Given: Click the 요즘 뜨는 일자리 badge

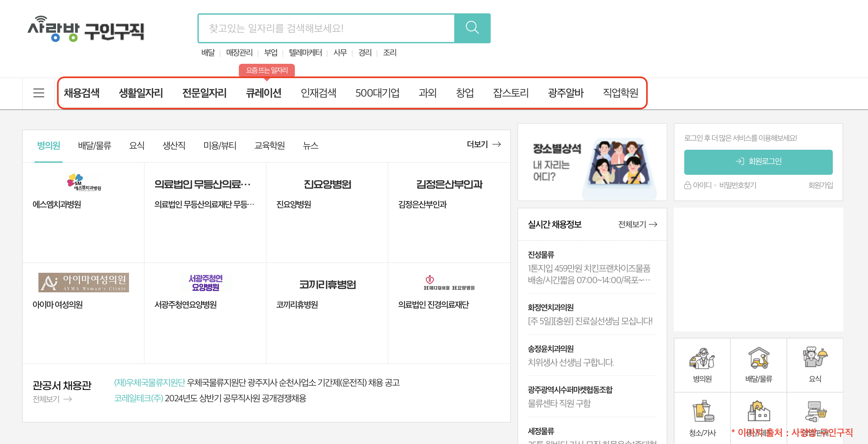Looking at the screenshot, I should tap(267, 70).
